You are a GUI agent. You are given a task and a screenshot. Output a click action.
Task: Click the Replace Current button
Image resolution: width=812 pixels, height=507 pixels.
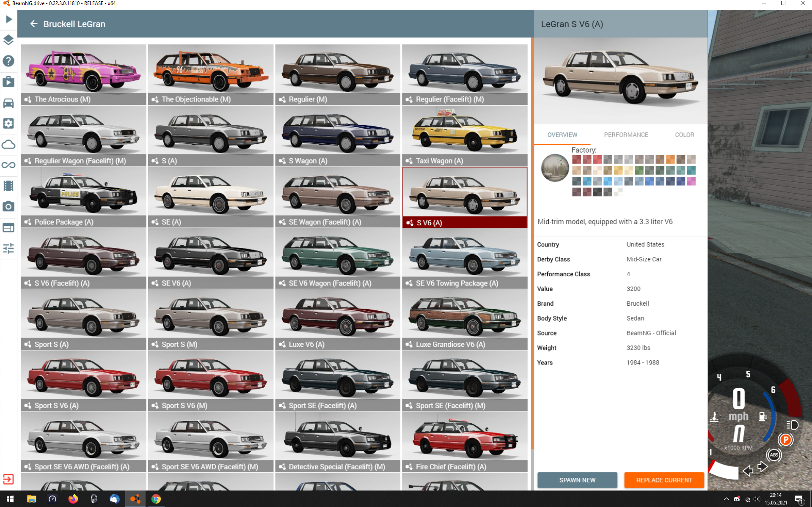(664, 480)
